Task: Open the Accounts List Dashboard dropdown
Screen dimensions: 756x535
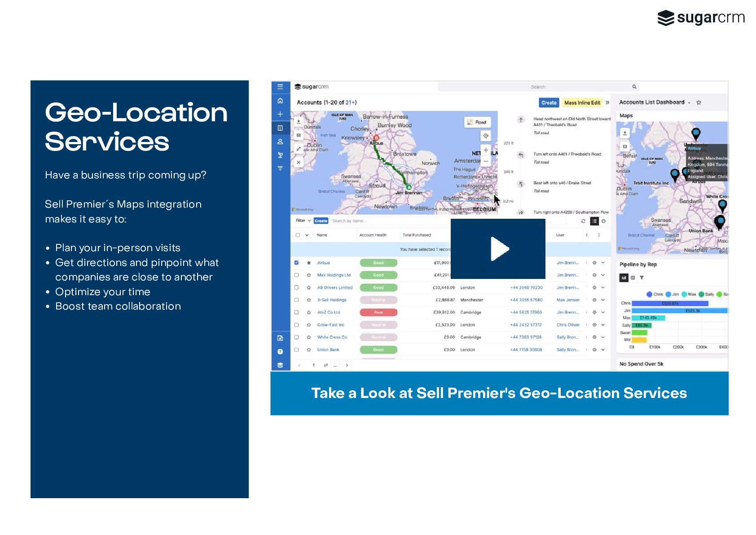Action: [689, 103]
